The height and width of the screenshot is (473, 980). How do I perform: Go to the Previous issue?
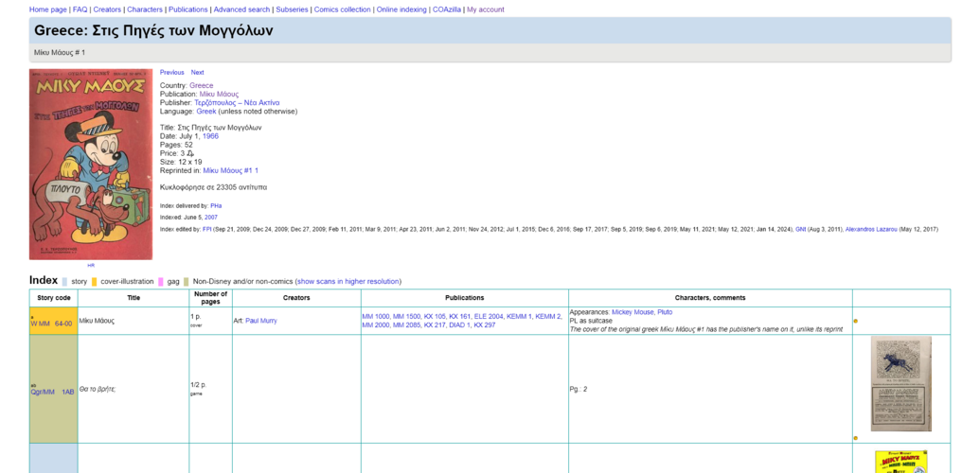click(x=172, y=73)
